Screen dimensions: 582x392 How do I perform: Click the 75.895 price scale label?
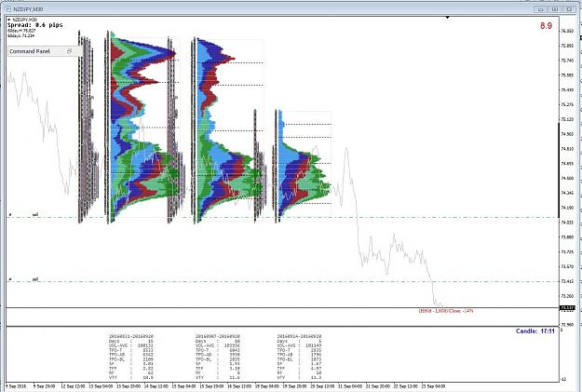click(567, 46)
